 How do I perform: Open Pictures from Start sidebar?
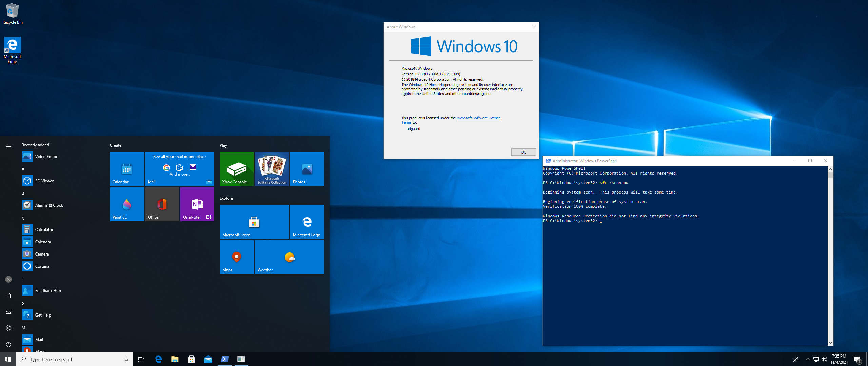click(x=8, y=312)
